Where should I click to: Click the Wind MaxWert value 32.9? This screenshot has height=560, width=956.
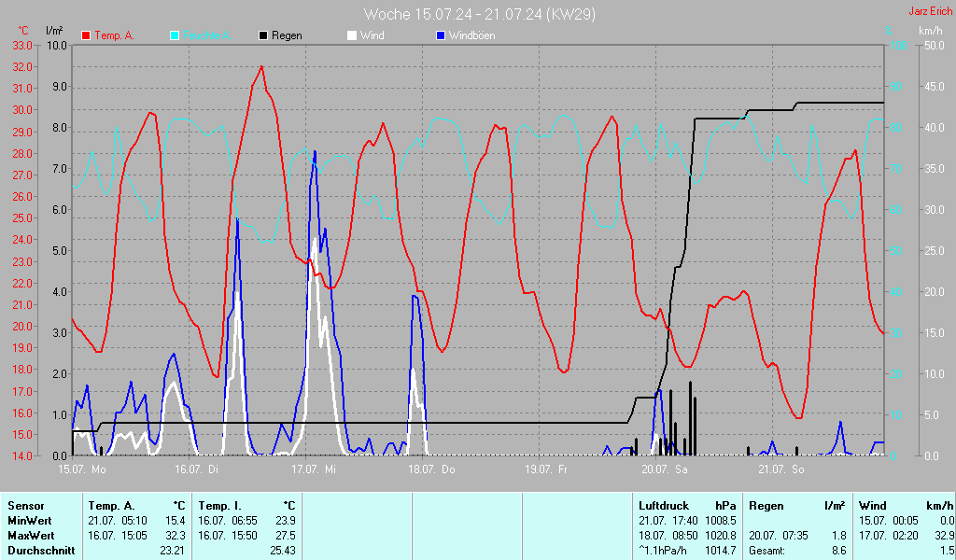pyautogui.click(x=944, y=536)
